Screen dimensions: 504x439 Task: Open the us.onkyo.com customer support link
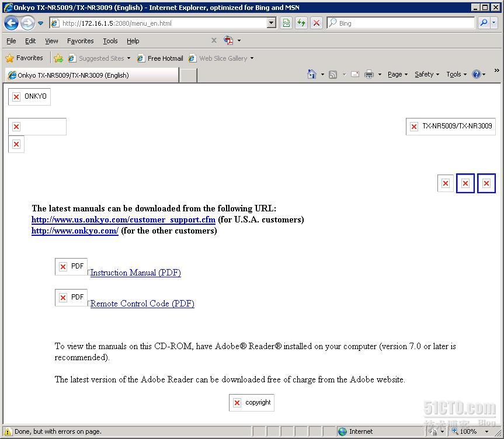coord(123,219)
